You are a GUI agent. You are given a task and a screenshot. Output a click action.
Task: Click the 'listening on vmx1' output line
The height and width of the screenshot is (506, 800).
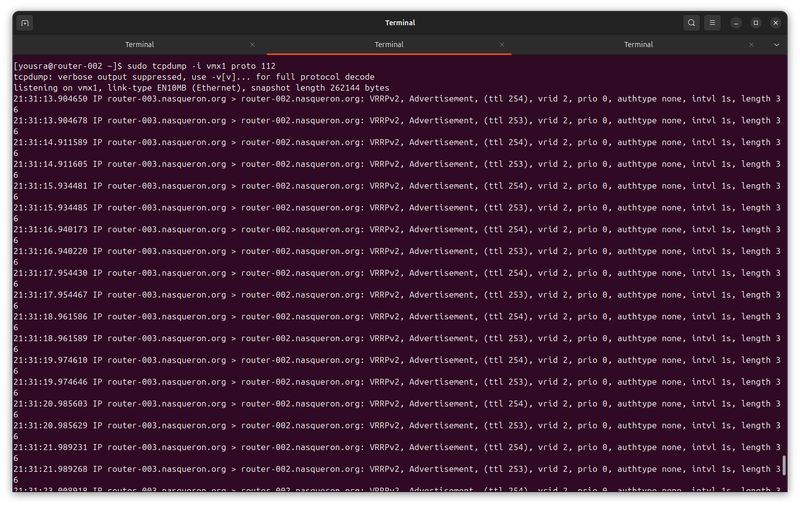tap(200, 88)
